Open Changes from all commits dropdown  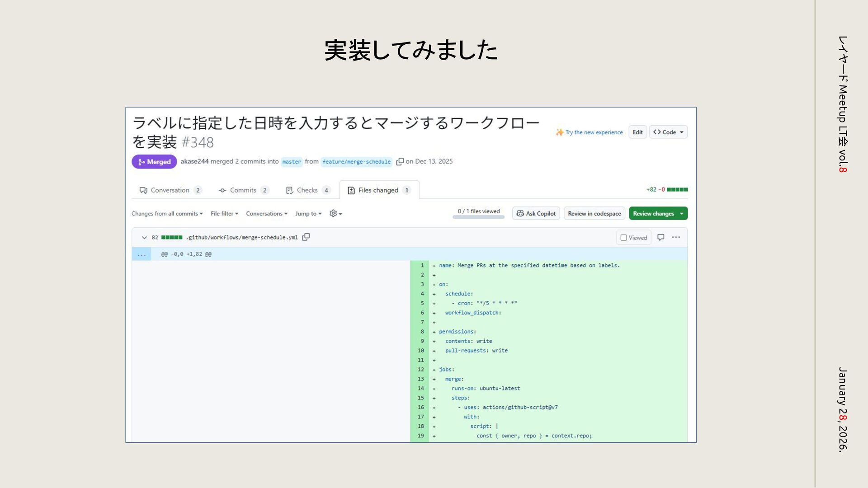(x=167, y=214)
